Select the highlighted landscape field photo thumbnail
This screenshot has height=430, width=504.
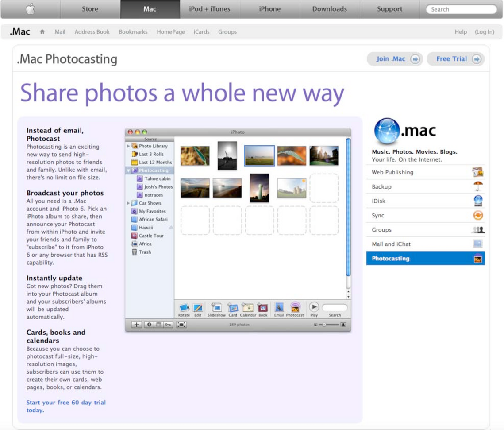tap(259, 156)
